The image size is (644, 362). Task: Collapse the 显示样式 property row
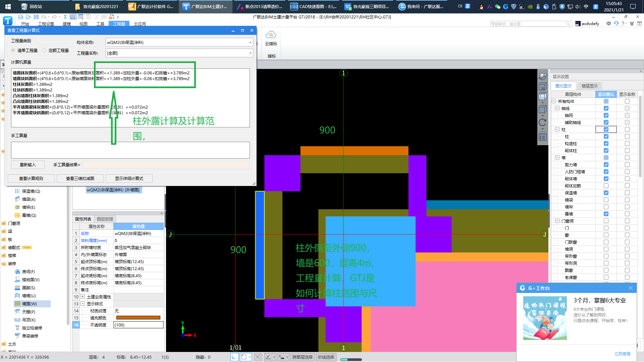point(83,304)
